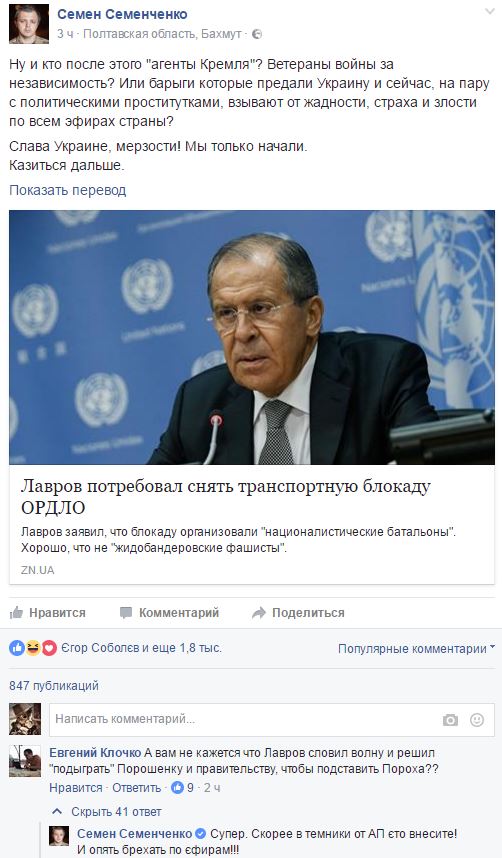The image size is (502, 858).
Task: Attach a photo using the camera icon
Action: pyautogui.click(x=450, y=720)
